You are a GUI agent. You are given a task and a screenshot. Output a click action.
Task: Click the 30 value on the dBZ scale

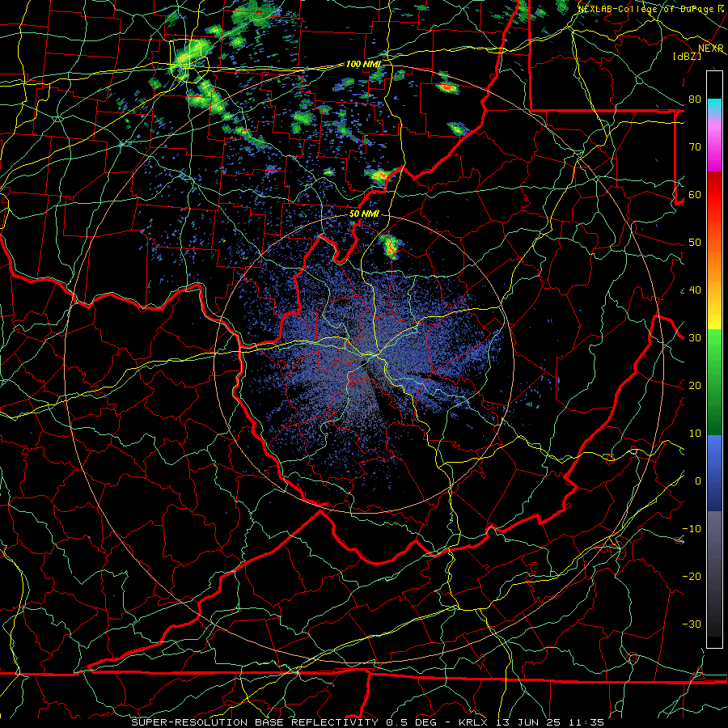(695, 338)
